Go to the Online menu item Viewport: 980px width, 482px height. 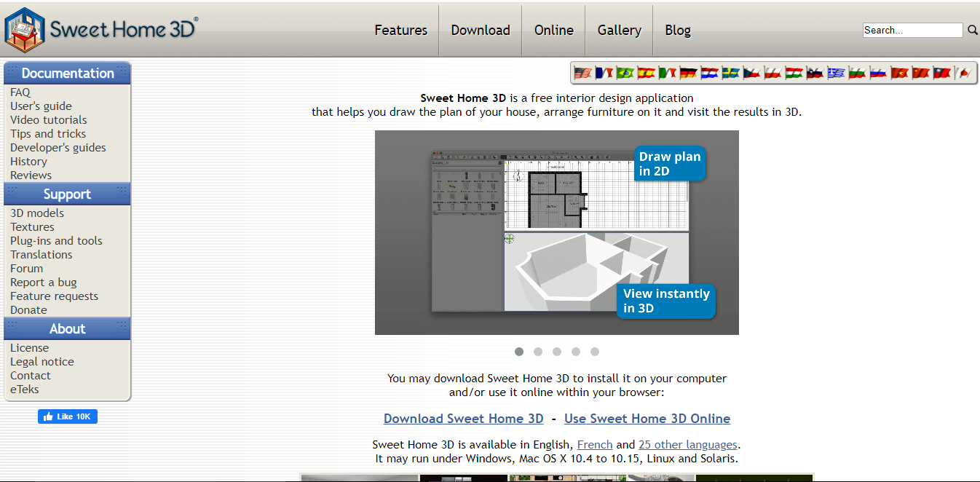(x=554, y=30)
